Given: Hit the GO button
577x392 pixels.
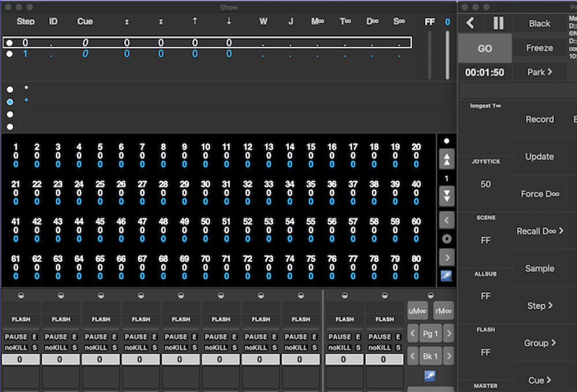Looking at the screenshot, I should tap(485, 48).
